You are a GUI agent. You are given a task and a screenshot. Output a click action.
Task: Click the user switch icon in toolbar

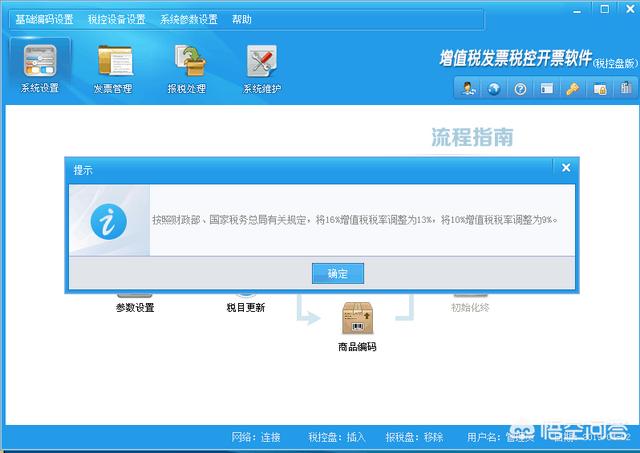point(468,89)
